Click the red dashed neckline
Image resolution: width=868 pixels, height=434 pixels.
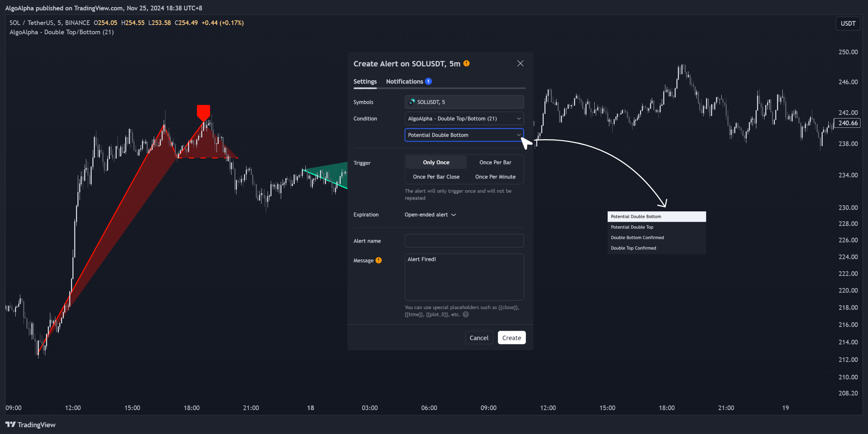[x=208, y=158]
